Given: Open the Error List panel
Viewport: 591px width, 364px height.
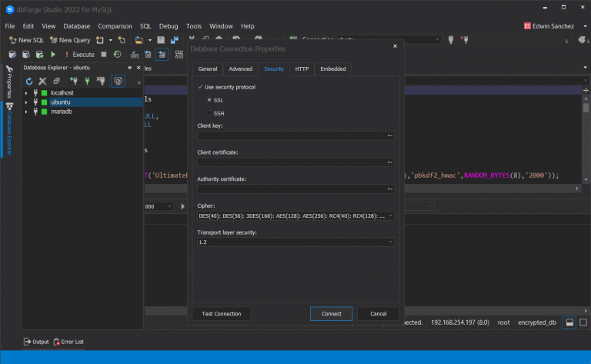Looking at the screenshot, I should tap(73, 342).
